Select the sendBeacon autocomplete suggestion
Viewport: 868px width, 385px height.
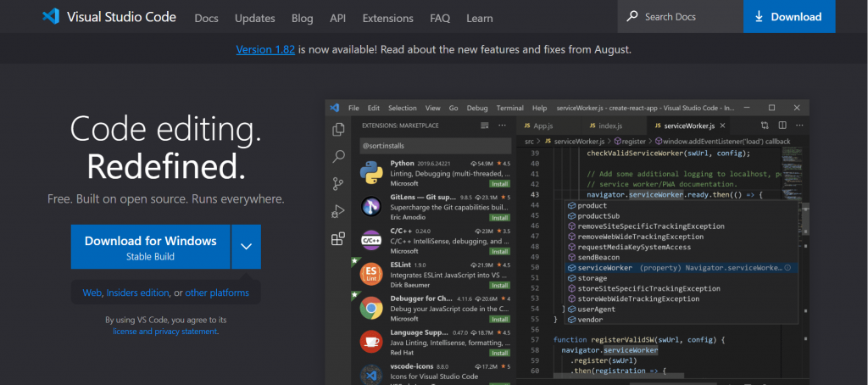click(x=681, y=258)
